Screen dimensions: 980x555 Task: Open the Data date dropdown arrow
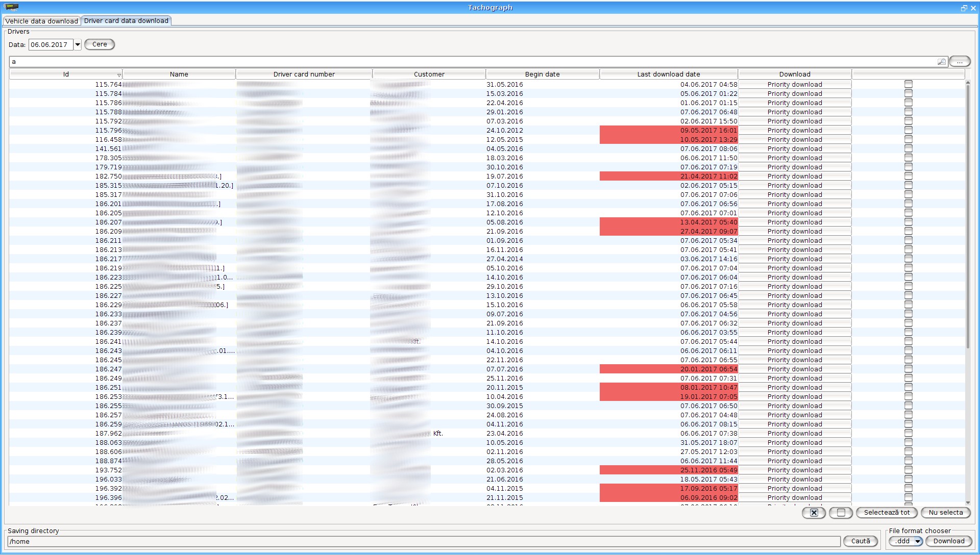[78, 45]
